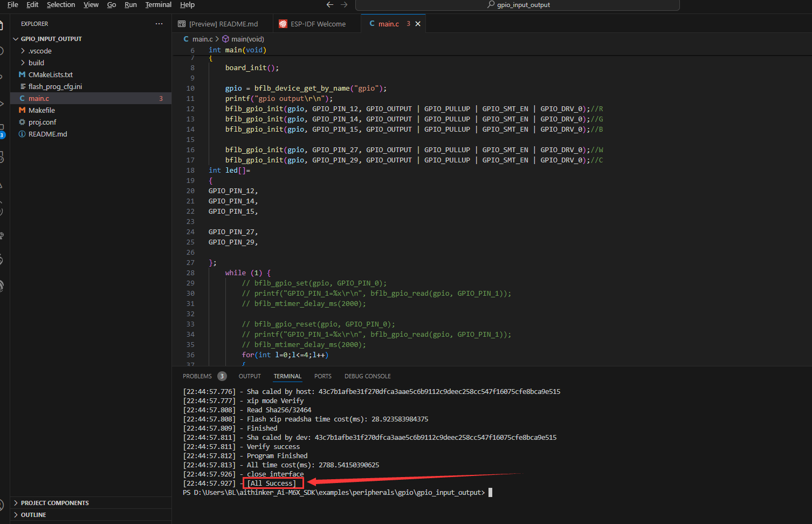Click the main(void) breadcrumb symbol
Viewport: 812px width, 524px height.
point(243,39)
